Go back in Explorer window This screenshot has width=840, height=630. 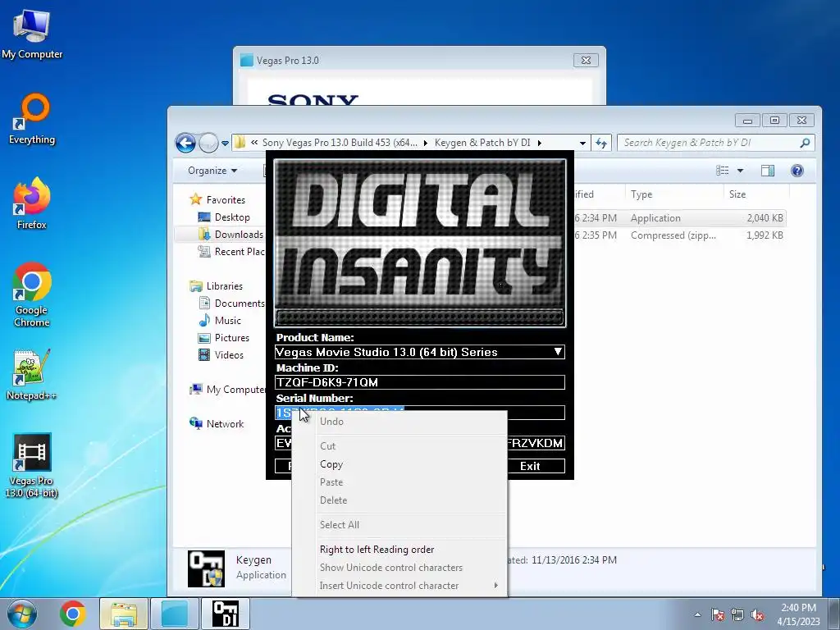click(185, 143)
